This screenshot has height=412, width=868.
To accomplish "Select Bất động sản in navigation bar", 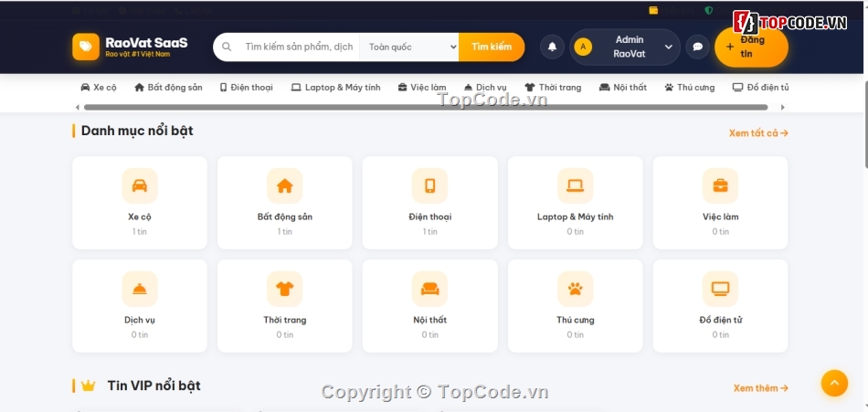I will [x=168, y=88].
